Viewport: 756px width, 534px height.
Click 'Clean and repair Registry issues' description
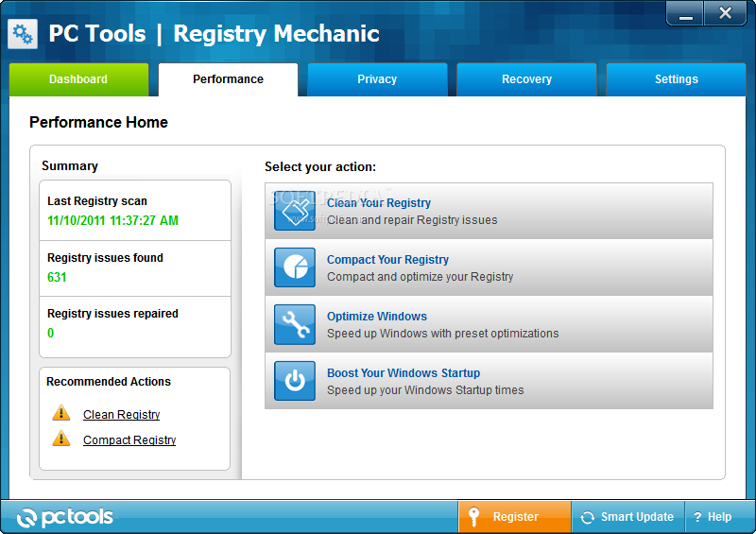(x=412, y=220)
